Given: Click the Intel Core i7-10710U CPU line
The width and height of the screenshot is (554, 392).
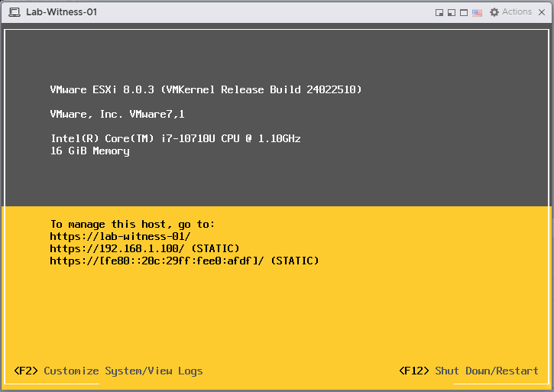Looking at the screenshot, I should click(x=175, y=139).
